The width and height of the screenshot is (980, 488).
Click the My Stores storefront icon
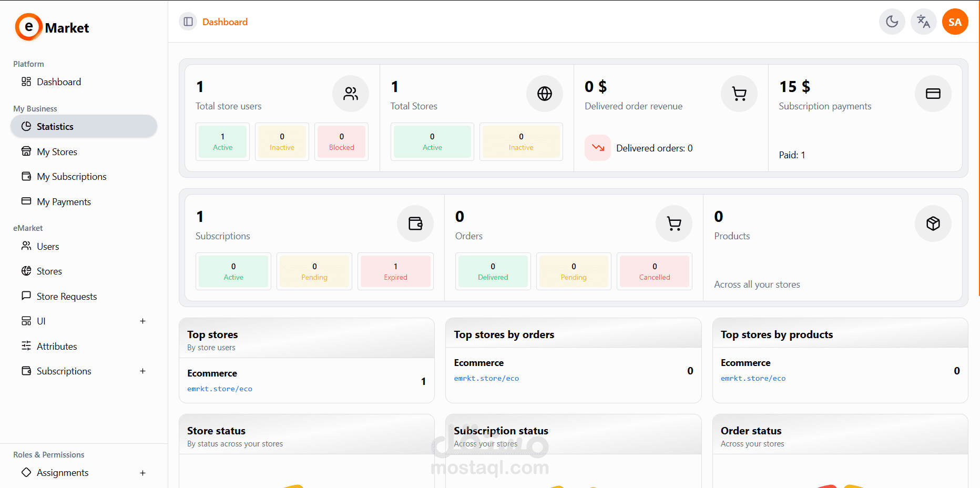26,151
